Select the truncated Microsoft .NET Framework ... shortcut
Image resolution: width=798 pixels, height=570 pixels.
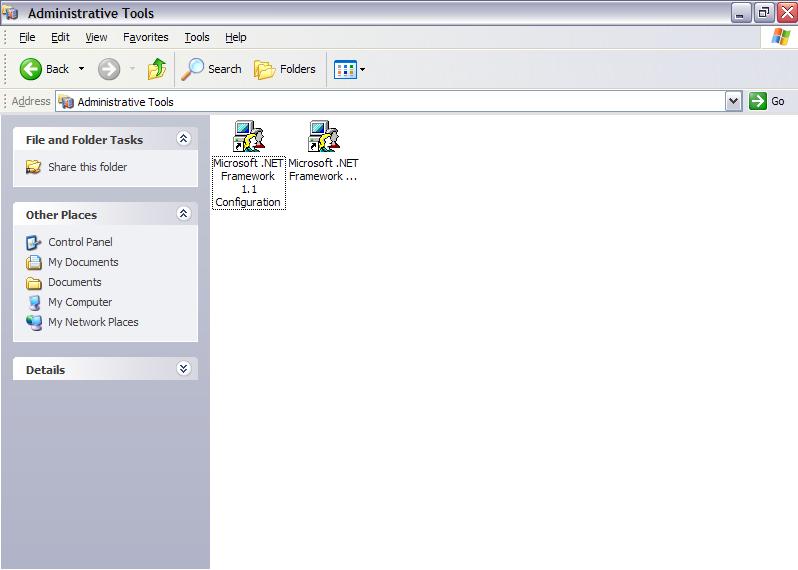(x=323, y=151)
